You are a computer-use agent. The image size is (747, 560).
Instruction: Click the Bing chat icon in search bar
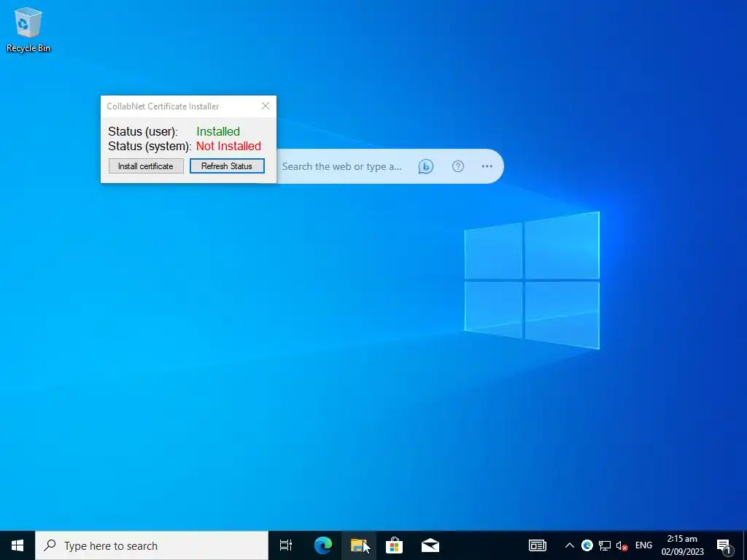click(x=426, y=166)
